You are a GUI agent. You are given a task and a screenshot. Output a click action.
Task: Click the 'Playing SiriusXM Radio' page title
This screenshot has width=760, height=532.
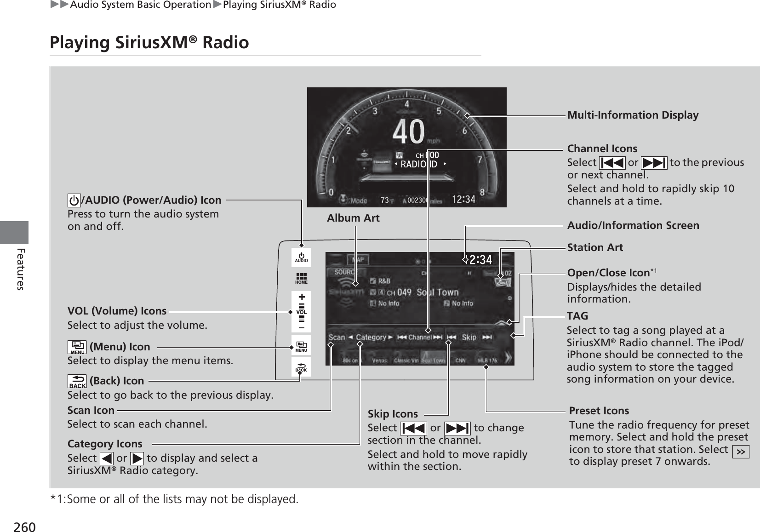click(x=149, y=42)
